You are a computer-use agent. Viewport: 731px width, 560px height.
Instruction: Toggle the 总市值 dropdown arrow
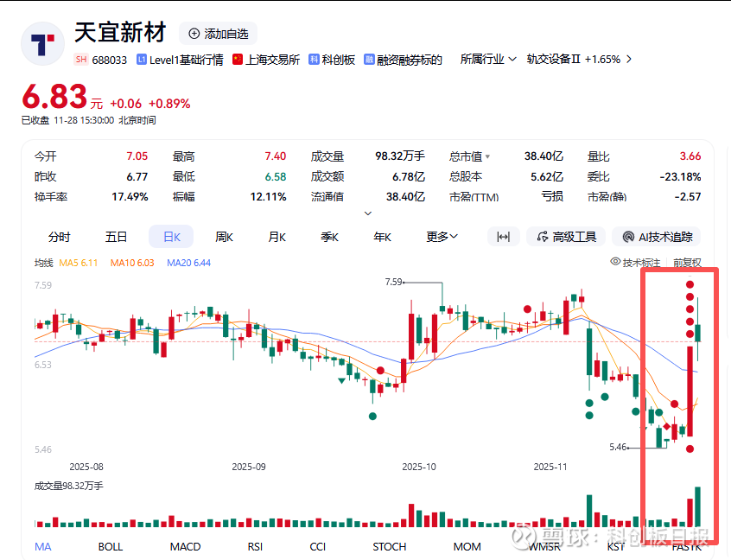click(487, 156)
